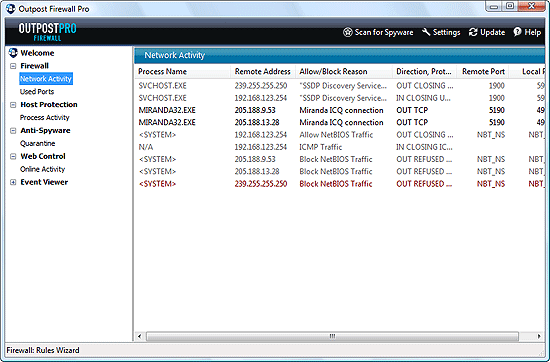The width and height of the screenshot is (550, 362).
Task: Click the Scan for Spyware icon
Action: click(x=347, y=32)
